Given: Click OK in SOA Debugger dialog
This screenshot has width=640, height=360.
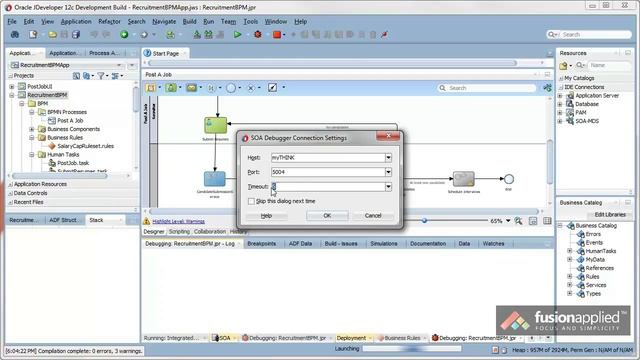Looking at the screenshot, I should pyautogui.click(x=327, y=216).
